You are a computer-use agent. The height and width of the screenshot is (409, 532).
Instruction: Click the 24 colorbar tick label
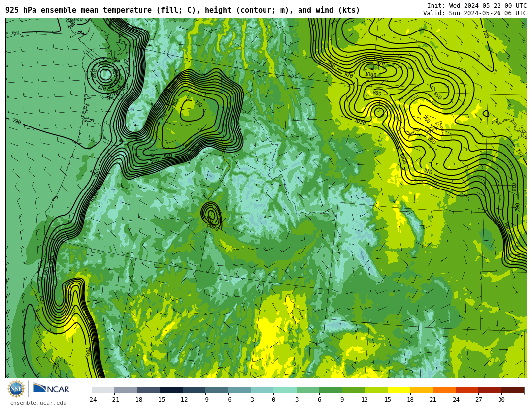[456, 400]
